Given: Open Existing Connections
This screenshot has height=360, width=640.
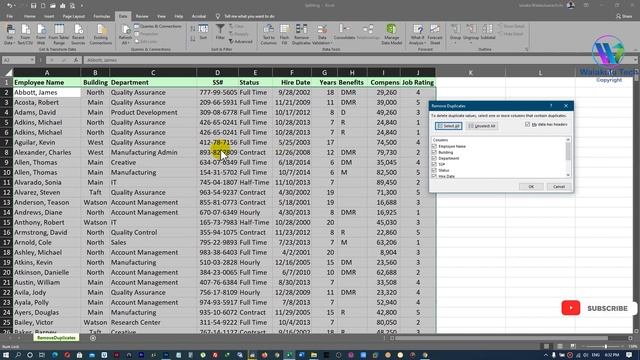Looking at the screenshot, I should tap(100, 34).
